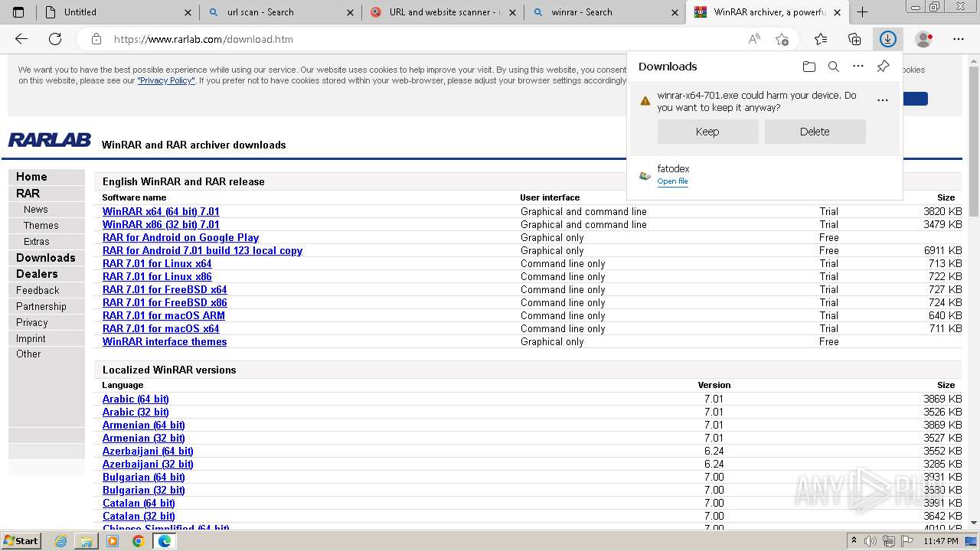The image size is (980, 551).
Task: Open the Privacy Policy link
Action: point(166,80)
